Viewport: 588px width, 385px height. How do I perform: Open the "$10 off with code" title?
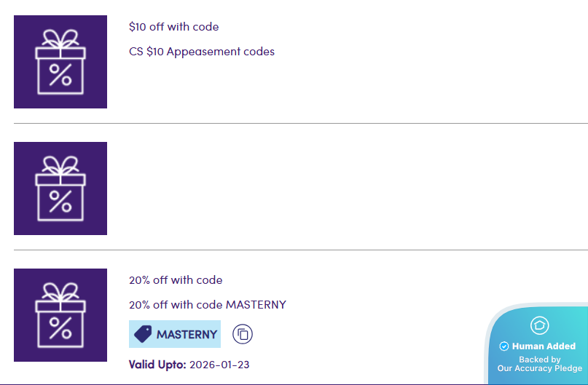[173, 27]
